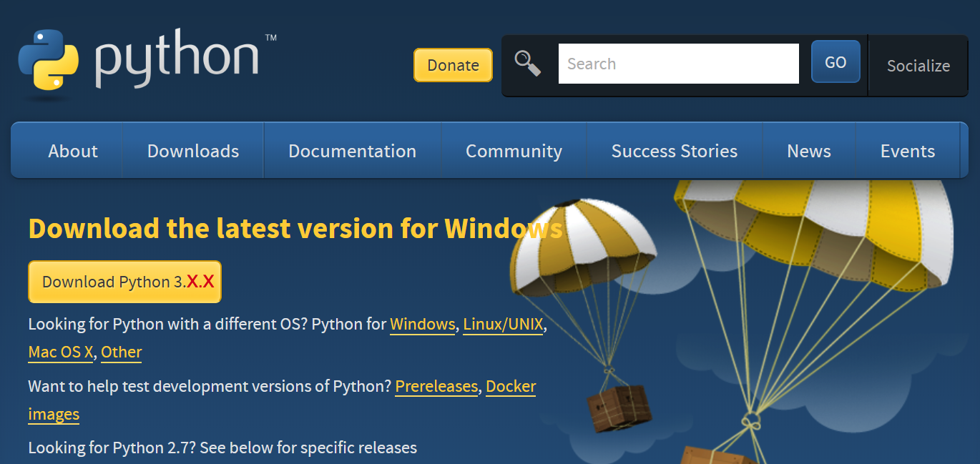Open the Community navigation menu

click(x=514, y=151)
